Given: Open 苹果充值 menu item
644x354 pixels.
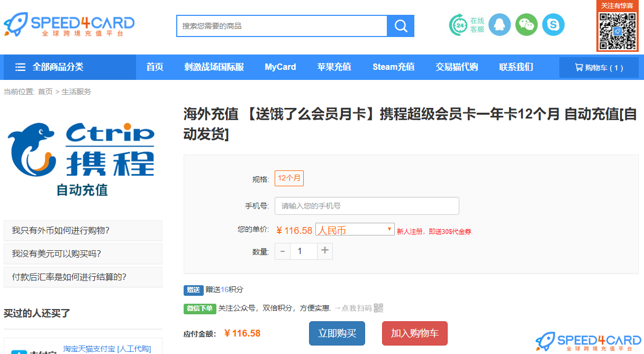Looking at the screenshot, I should pyautogui.click(x=334, y=67).
